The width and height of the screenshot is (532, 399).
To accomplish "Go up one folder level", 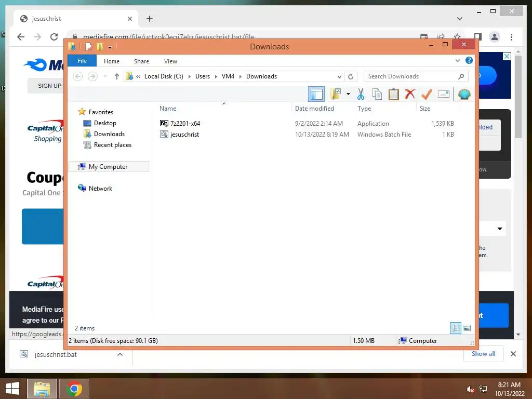I will 117,76.
